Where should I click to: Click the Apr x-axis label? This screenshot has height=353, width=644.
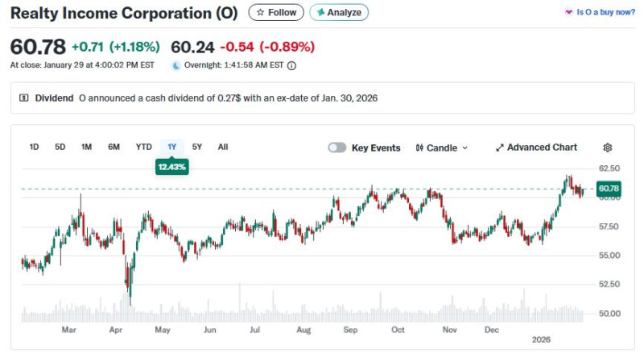pyautogui.click(x=116, y=330)
